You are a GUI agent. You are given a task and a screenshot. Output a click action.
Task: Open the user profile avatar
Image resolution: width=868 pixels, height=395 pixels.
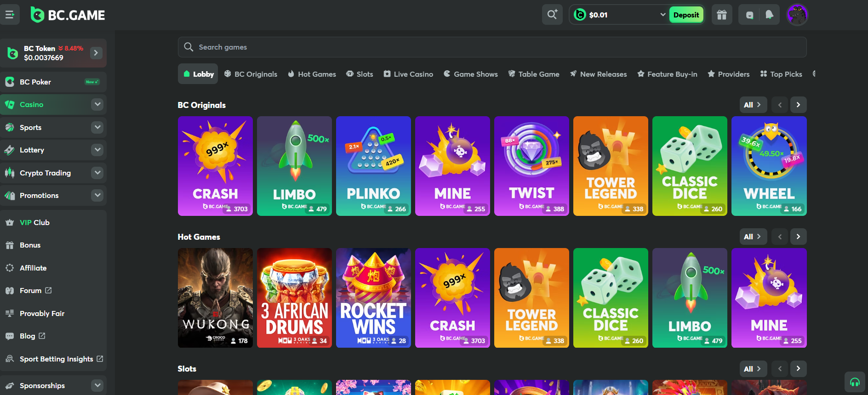pyautogui.click(x=797, y=15)
